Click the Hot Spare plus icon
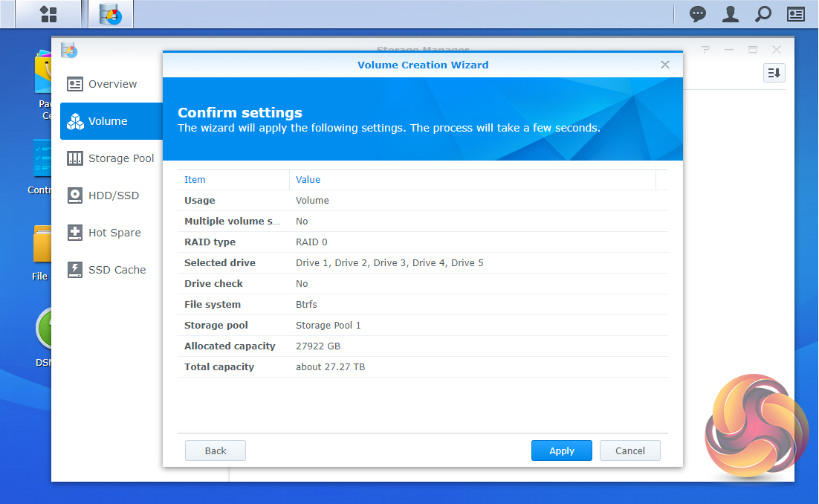The width and height of the screenshot is (819, 504). tap(75, 233)
